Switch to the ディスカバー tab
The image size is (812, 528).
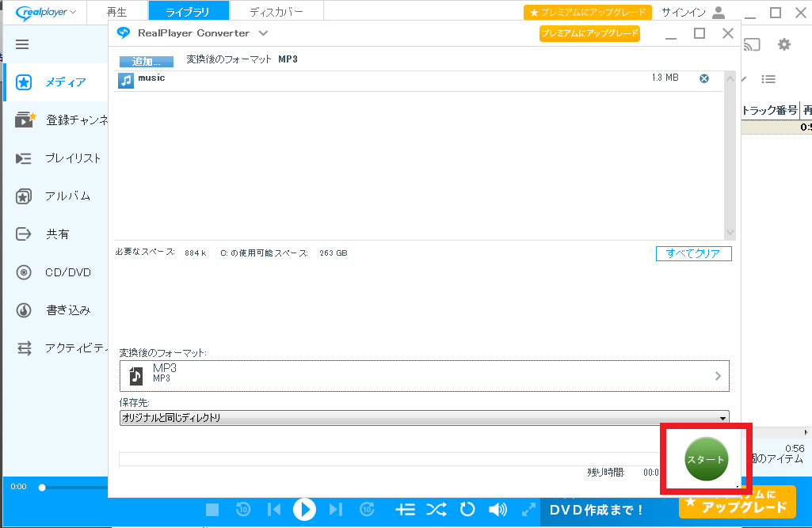coord(276,12)
